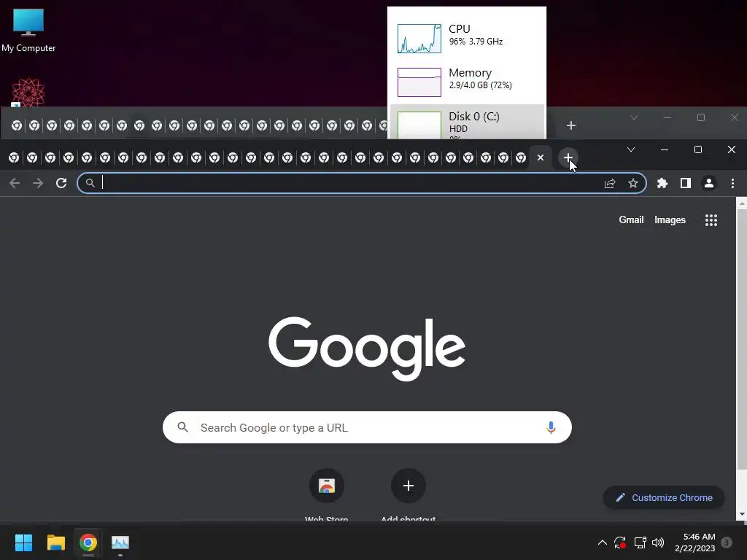Screen dimensions: 747x560
Task: Open Images link
Action: [670, 219]
